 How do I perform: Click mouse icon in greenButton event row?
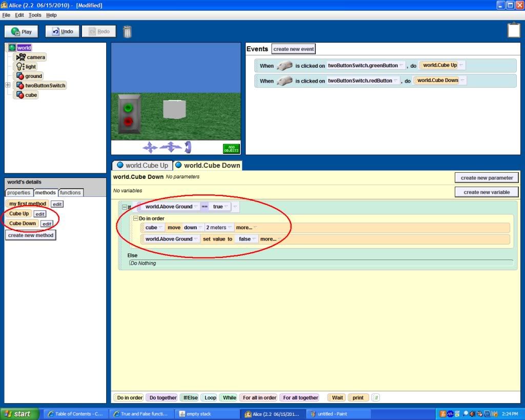click(x=285, y=66)
